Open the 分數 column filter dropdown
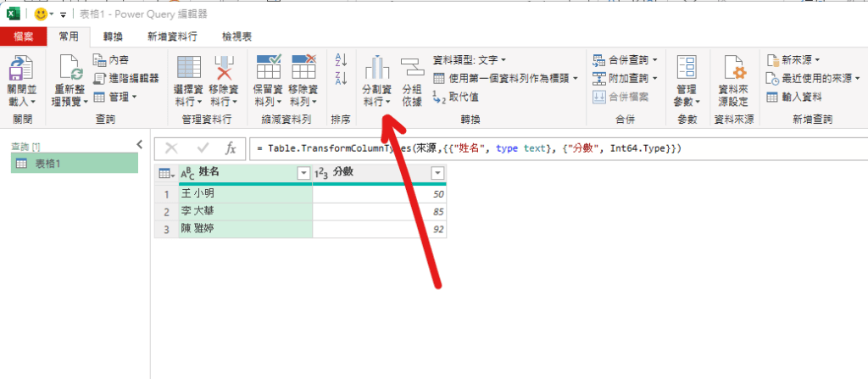The height and width of the screenshot is (379, 868). (x=437, y=173)
